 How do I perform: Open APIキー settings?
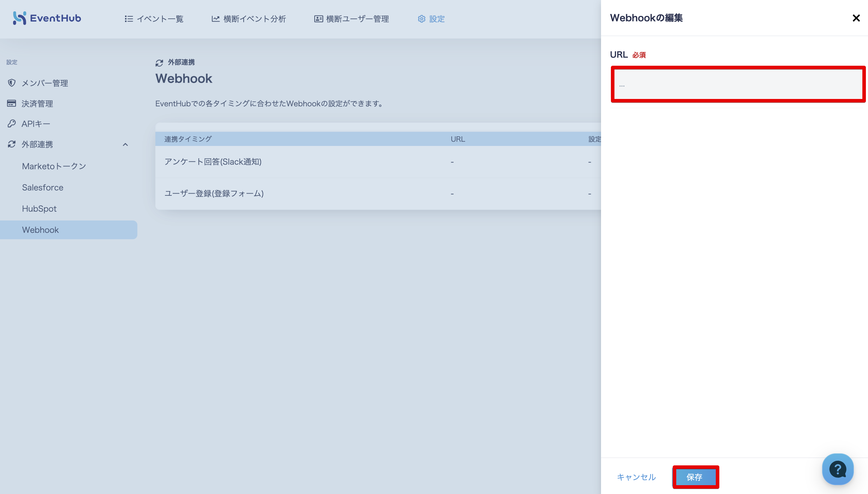(36, 124)
